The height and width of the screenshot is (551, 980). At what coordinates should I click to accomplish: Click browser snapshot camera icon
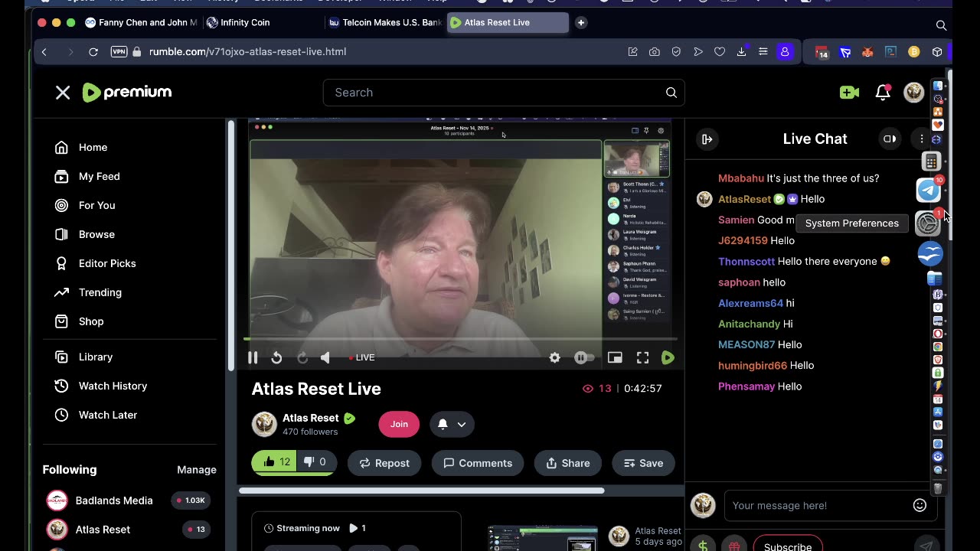point(655,52)
